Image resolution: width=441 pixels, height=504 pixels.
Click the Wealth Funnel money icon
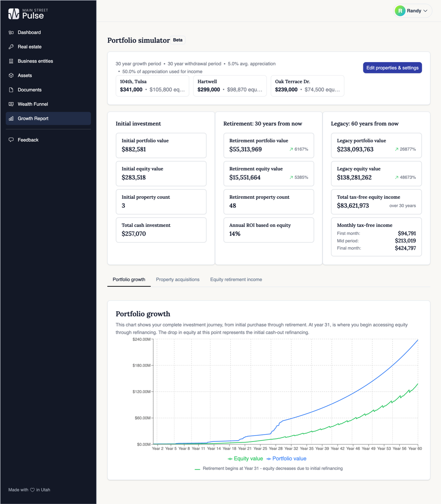point(11,104)
